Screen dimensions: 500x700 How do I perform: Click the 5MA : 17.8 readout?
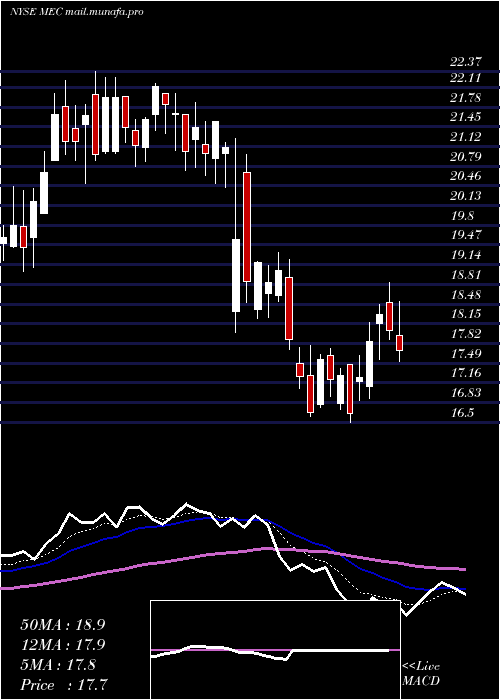[58, 665]
